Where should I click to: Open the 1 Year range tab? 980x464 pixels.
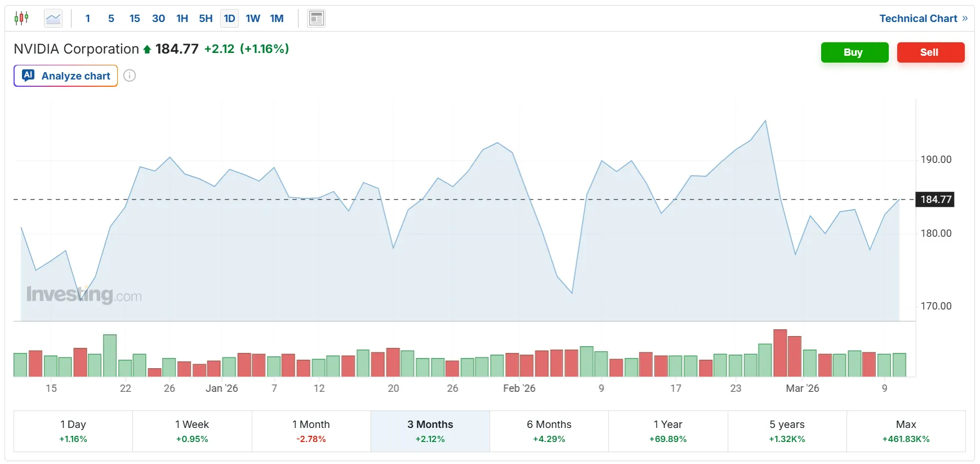(x=668, y=431)
